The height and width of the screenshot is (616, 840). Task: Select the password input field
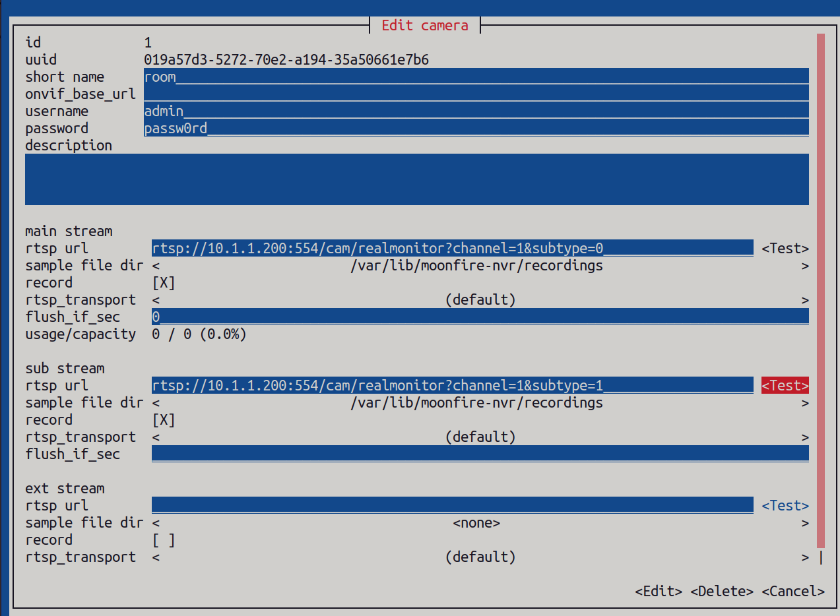(475, 129)
